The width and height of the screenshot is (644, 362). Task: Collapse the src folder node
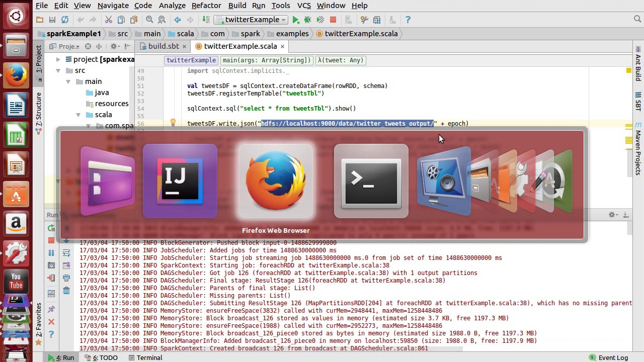point(58,70)
